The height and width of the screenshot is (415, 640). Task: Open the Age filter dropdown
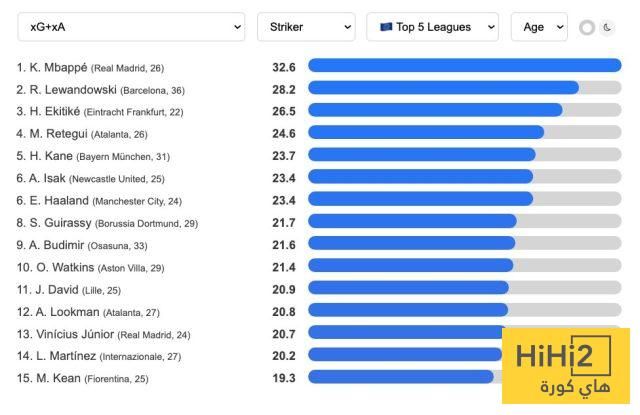(x=539, y=27)
